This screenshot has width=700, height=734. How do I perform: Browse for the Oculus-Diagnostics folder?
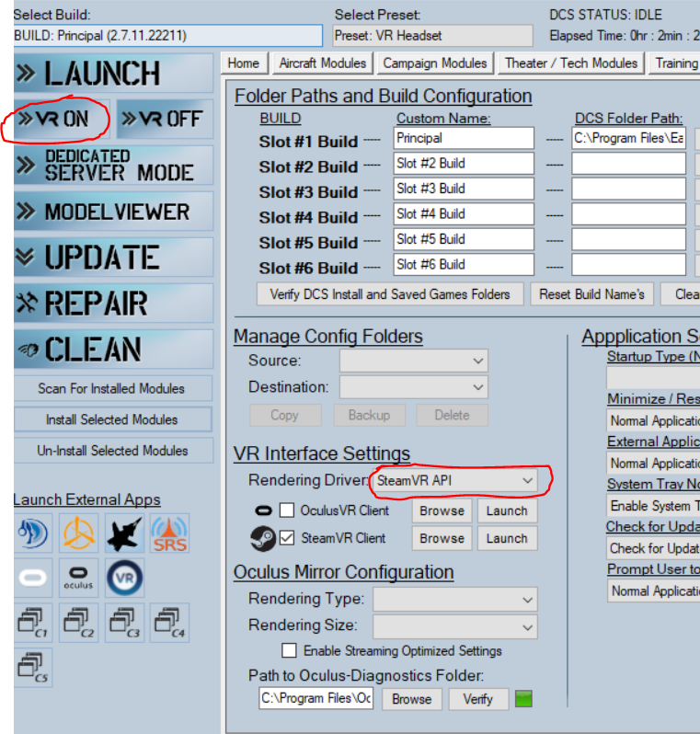[x=412, y=699]
